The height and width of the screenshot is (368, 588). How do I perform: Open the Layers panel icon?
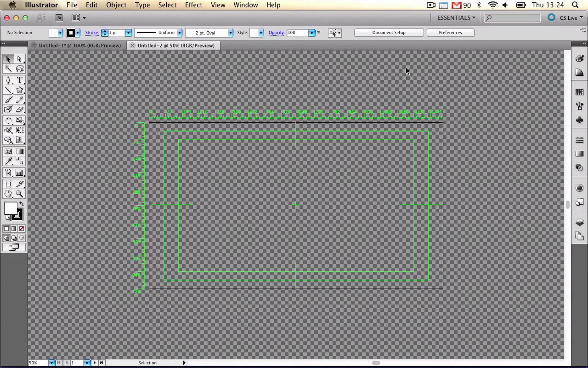tap(579, 222)
